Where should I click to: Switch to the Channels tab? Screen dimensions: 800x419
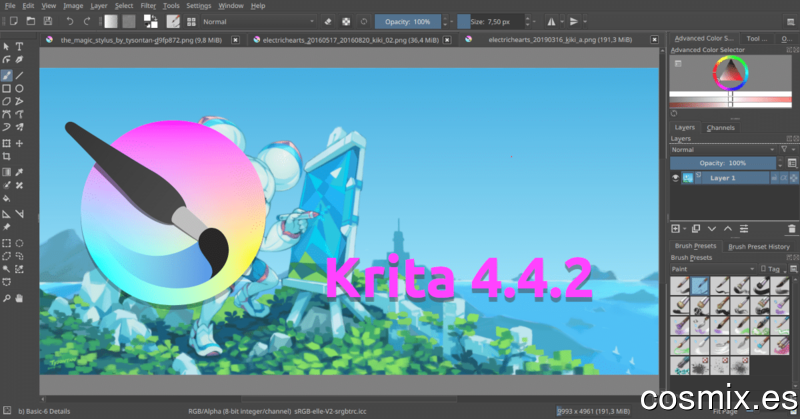720,128
